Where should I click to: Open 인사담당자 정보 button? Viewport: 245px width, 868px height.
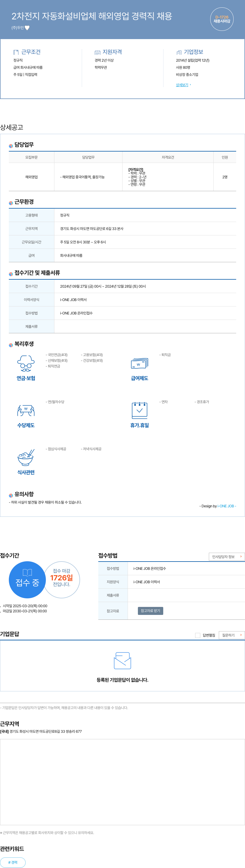click(227, 557)
